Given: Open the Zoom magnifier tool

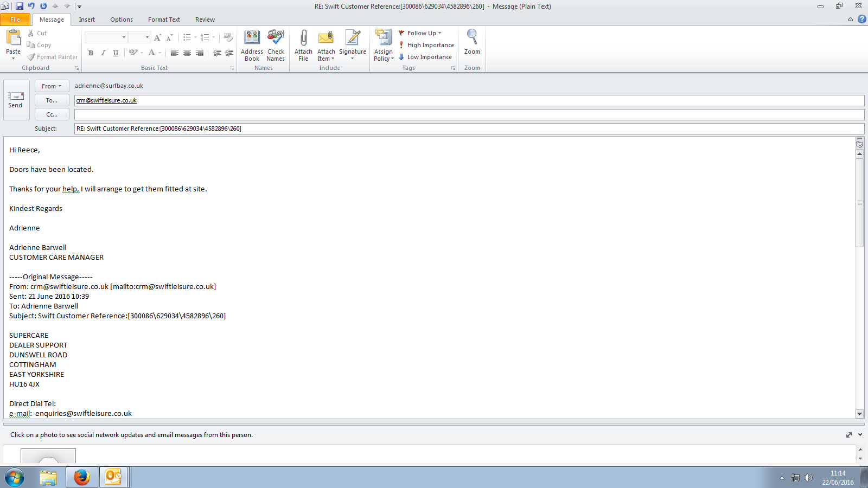Looking at the screenshot, I should click(x=472, y=42).
